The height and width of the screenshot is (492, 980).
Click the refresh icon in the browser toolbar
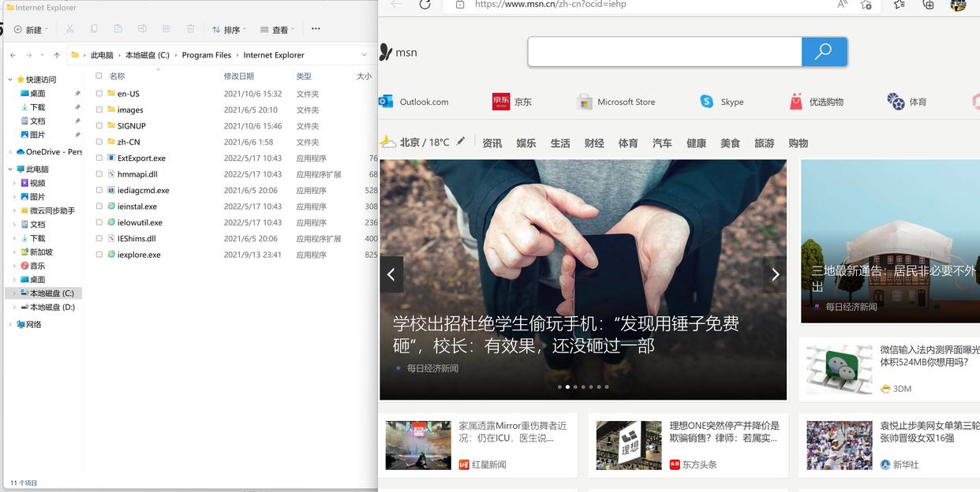coord(425,5)
